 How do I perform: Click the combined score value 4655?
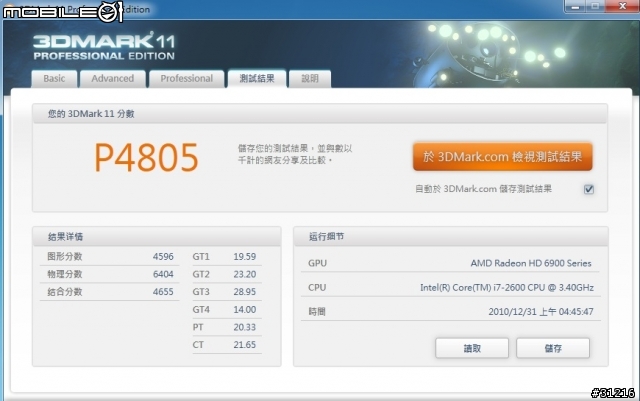163,292
